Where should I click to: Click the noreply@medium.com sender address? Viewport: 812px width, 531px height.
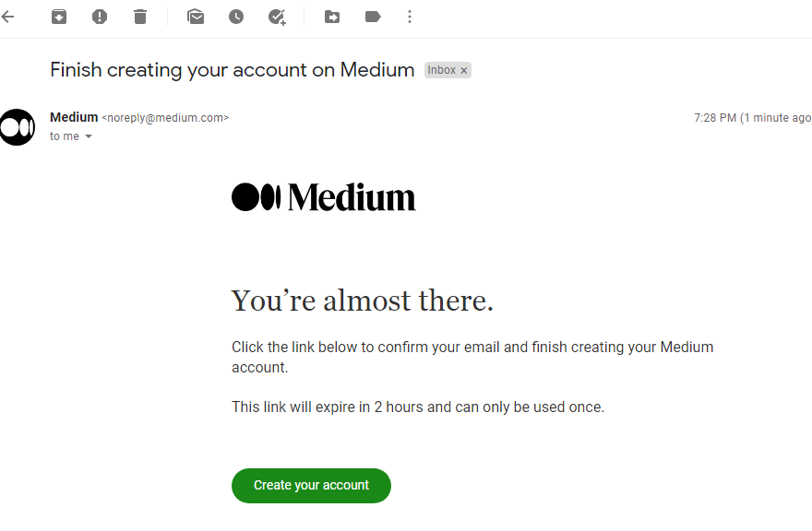pyautogui.click(x=165, y=118)
